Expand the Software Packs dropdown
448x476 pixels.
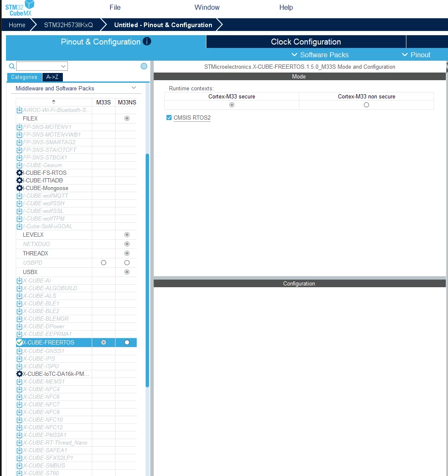tap(320, 55)
